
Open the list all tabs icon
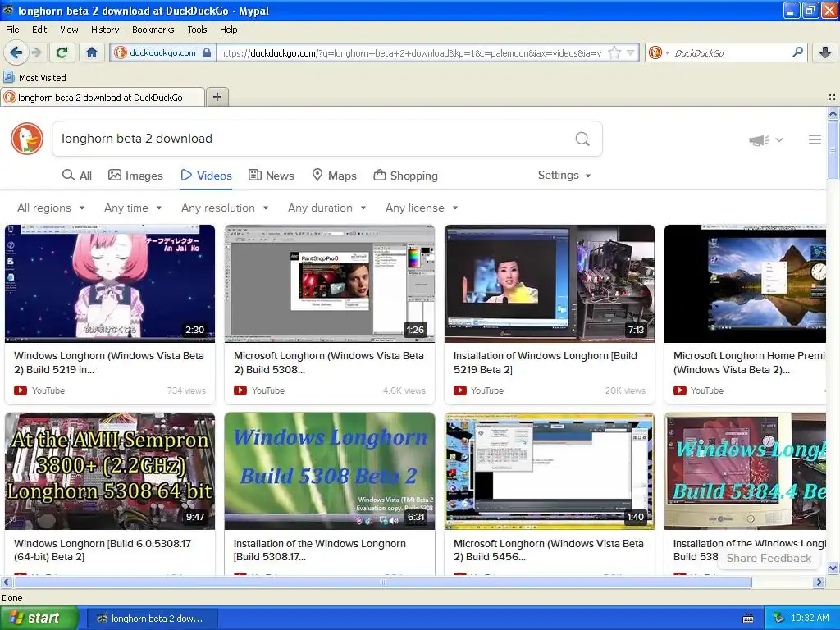832,97
